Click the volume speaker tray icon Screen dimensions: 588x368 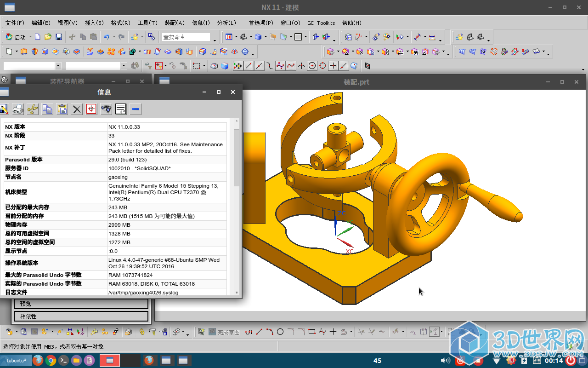pos(445,361)
